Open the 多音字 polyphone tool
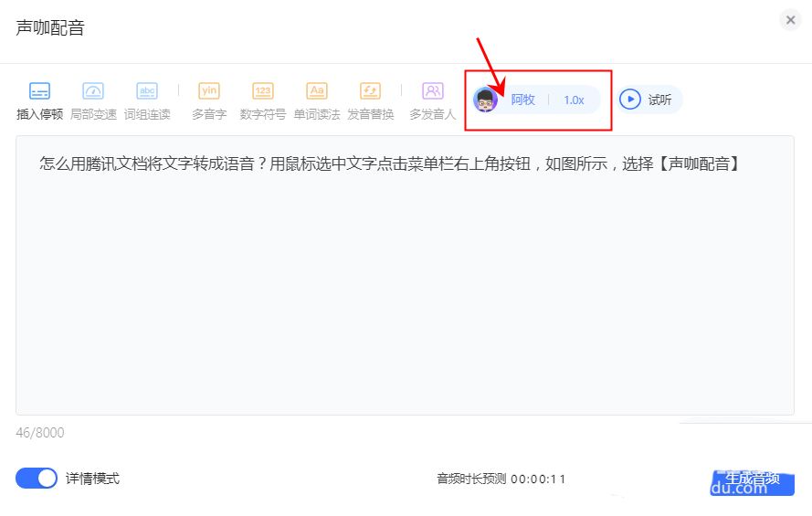 click(209, 101)
